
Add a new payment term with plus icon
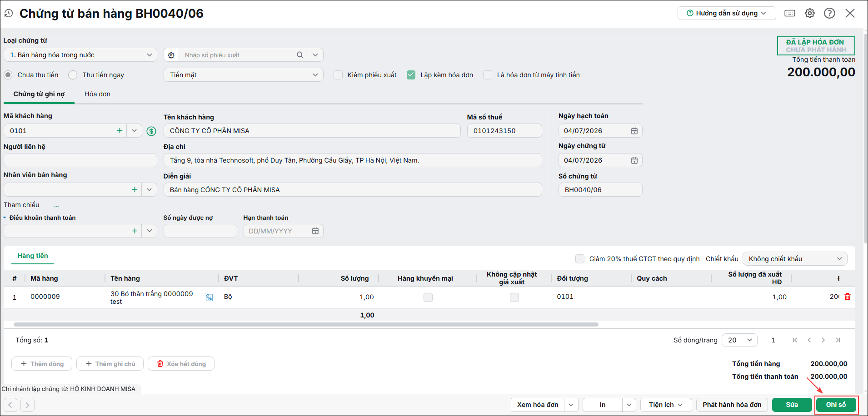[135, 231]
